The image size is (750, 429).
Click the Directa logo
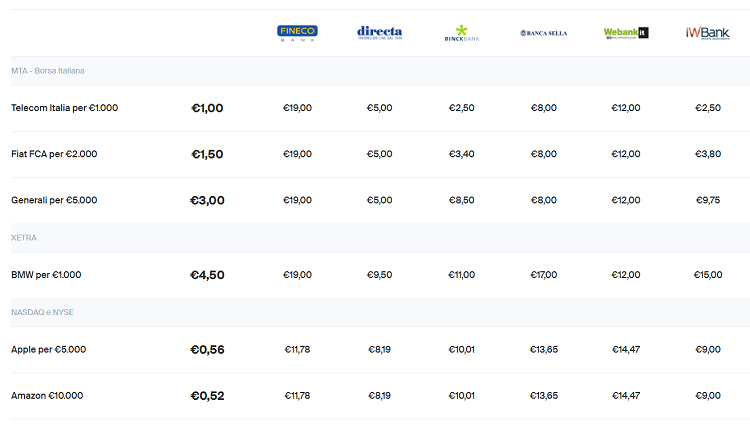pos(379,33)
